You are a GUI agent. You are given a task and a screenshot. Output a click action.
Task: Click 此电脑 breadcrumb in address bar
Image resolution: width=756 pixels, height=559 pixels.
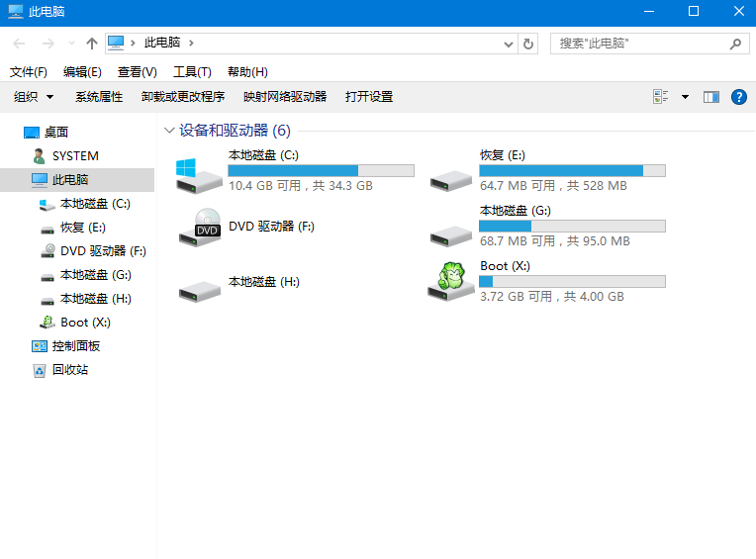coord(162,43)
